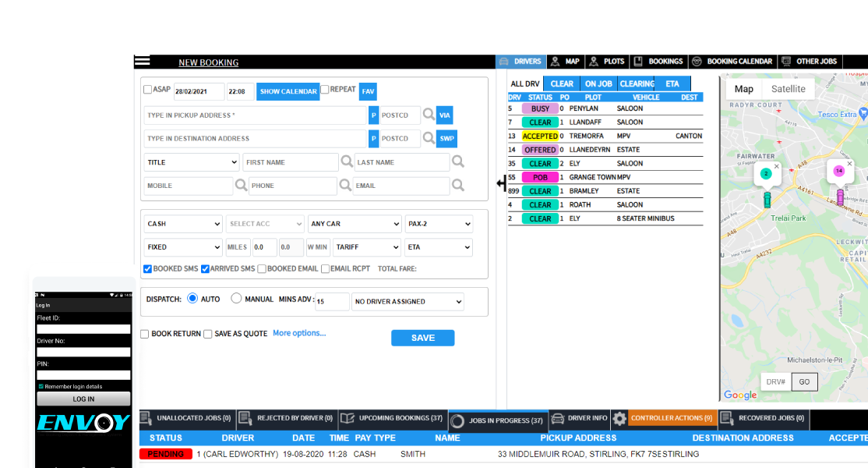Click the panel resize arrow handle
Screen dimensions: 868x468
click(x=501, y=183)
